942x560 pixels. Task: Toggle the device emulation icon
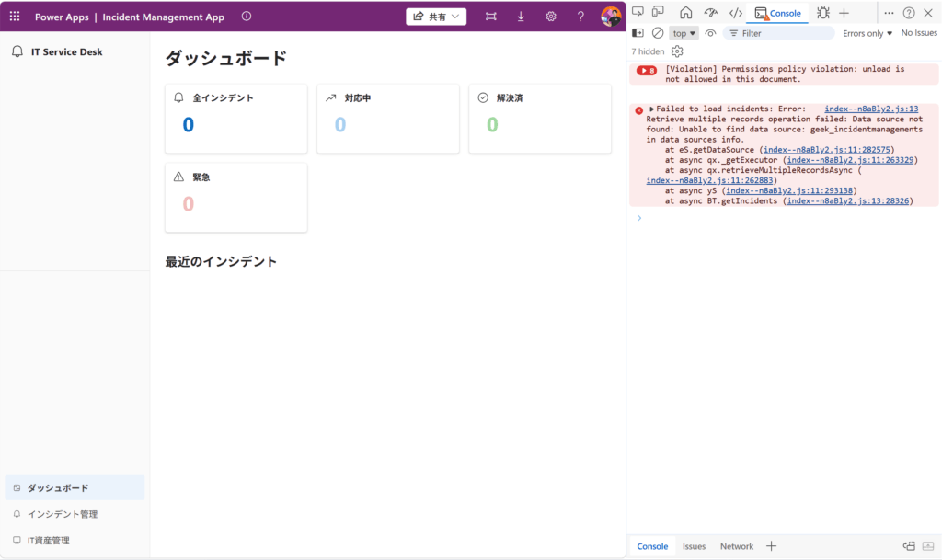pyautogui.click(x=658, y=13)
